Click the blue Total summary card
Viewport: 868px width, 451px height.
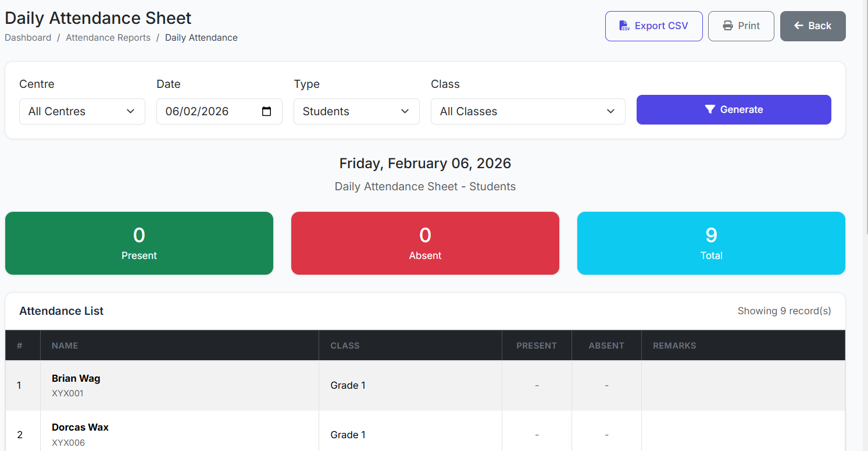711,243
